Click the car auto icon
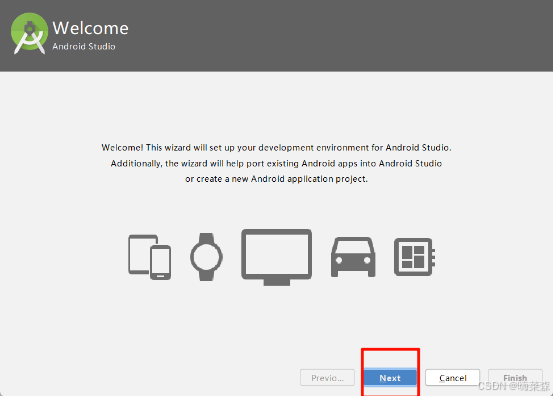The image size is (554, 397). tap(353, 257)
